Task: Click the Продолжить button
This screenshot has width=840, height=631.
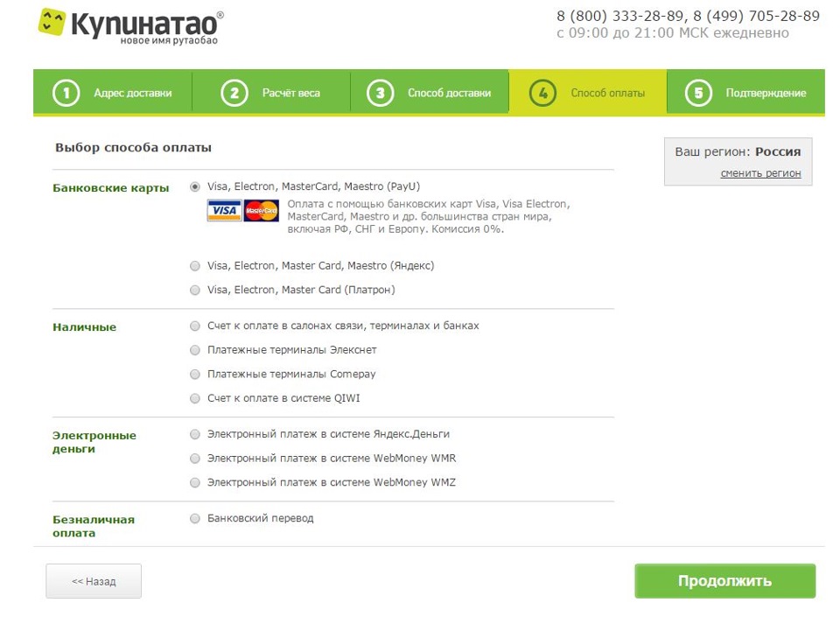Action: coord(724,580)
